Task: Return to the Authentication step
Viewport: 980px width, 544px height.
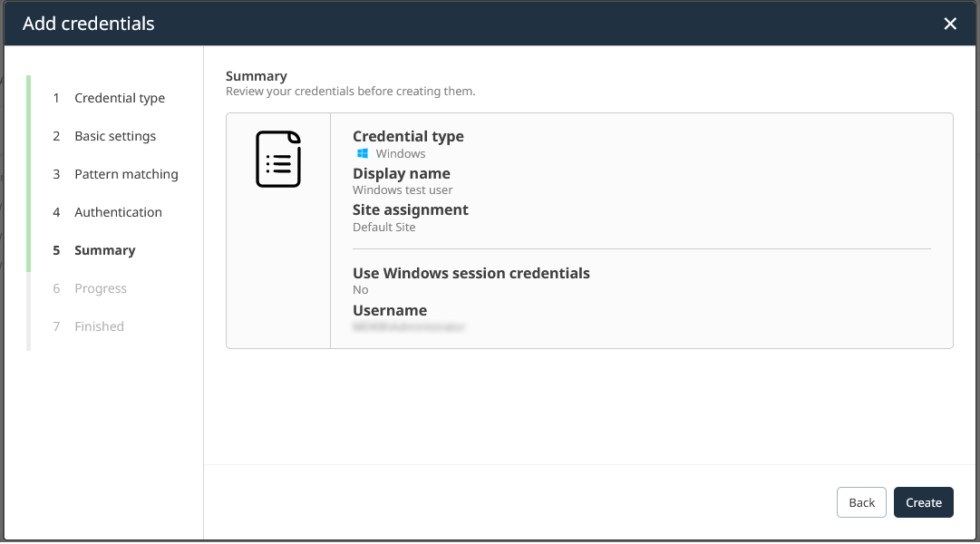Action: (x=118, y=212)
